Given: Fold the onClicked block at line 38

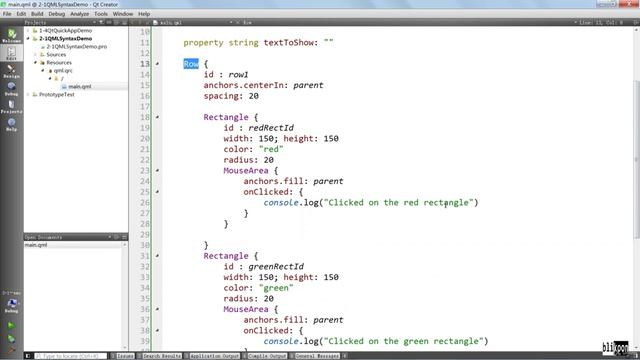Looking at the screenshot, I should (157, 331).
